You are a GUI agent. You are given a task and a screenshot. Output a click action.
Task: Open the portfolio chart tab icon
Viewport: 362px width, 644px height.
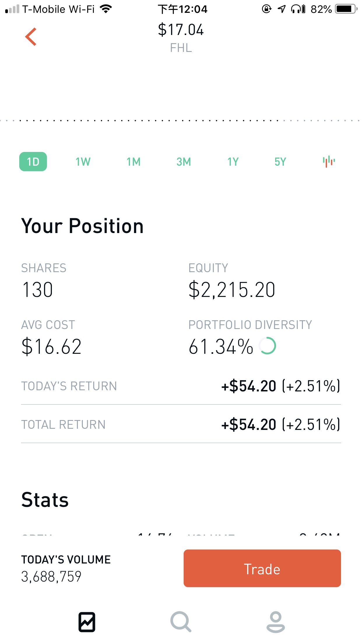click(x=87, y=622)
